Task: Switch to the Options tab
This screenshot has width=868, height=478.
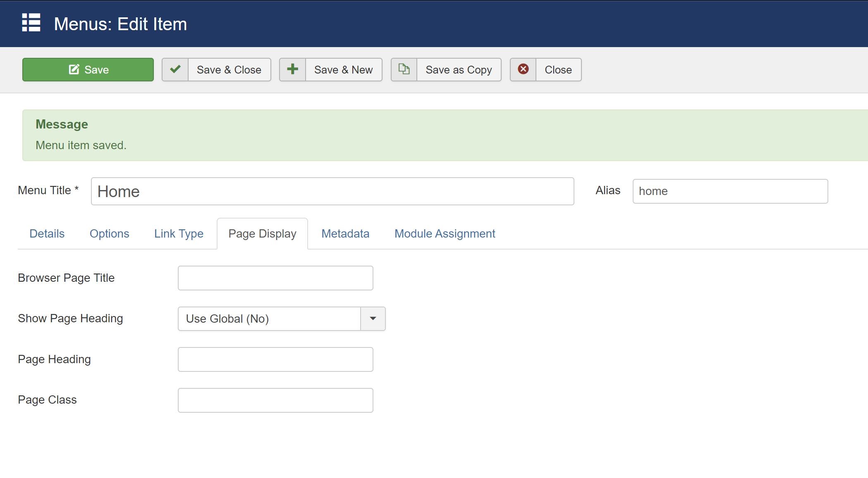Action: point(109,233)
